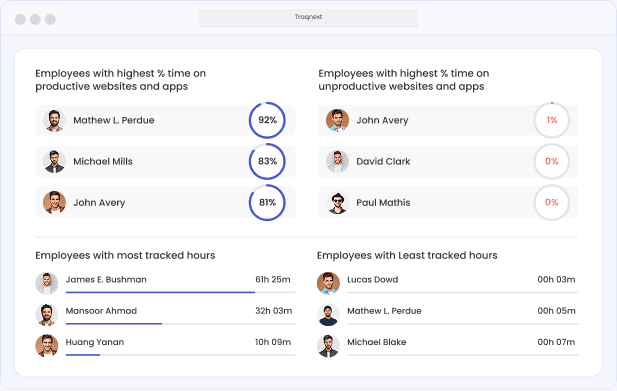Click Mansoor Ahmad's avatar photo

tap(47, 315)
